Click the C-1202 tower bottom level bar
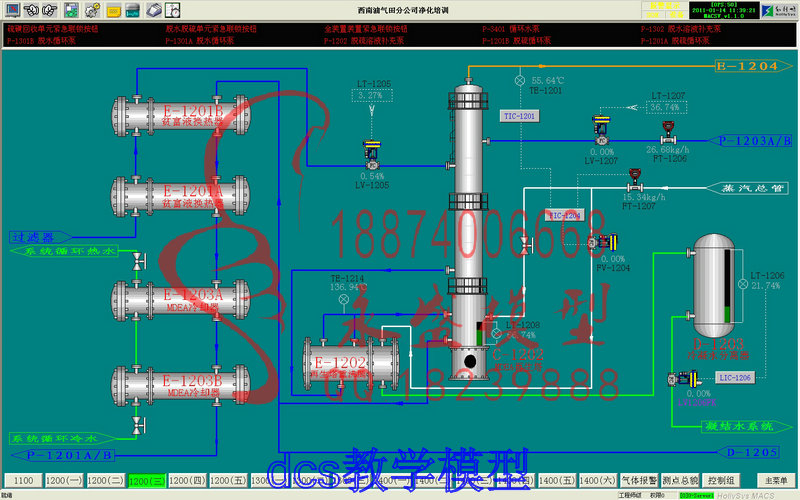The width and height of the screenshot is (800, 500). pos(479,334)
